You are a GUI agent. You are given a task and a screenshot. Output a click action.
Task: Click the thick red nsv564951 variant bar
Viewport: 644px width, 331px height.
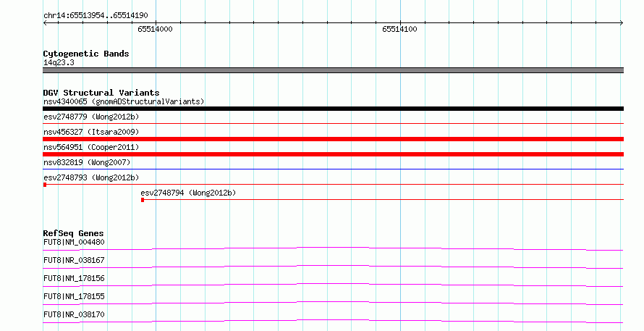tap(333, 154)
